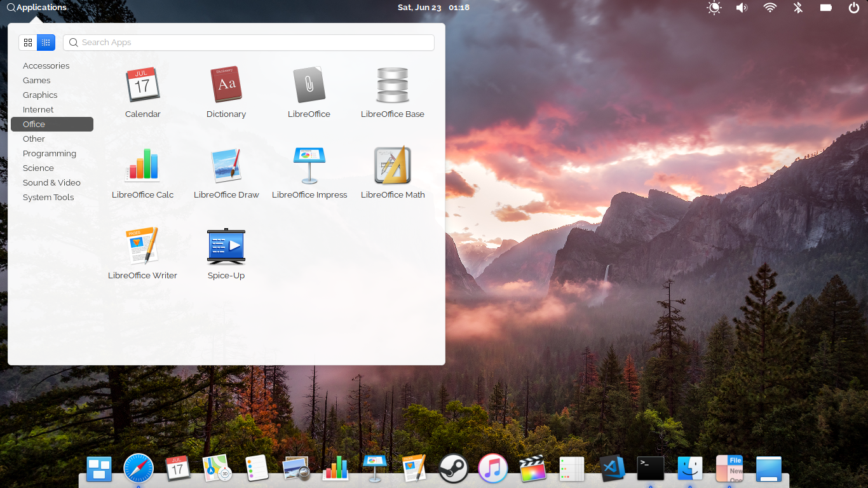The width and height of the screenshot is (868, 488).
Task: Click the blue window desktop dock icon
Action: (769, 469)
